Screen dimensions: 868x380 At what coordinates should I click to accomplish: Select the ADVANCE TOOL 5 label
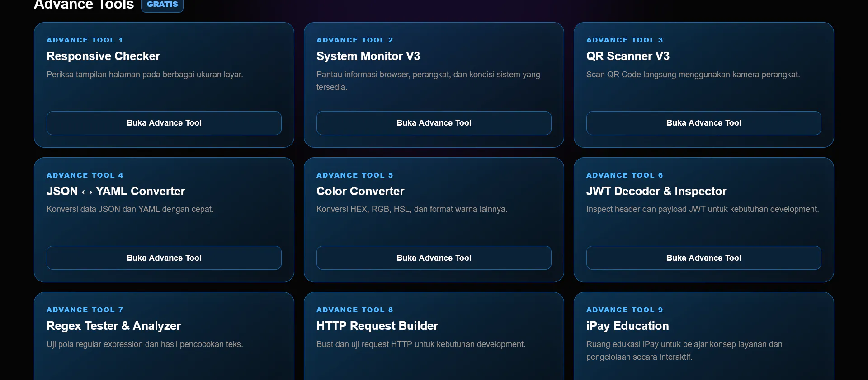coord(355,175)
